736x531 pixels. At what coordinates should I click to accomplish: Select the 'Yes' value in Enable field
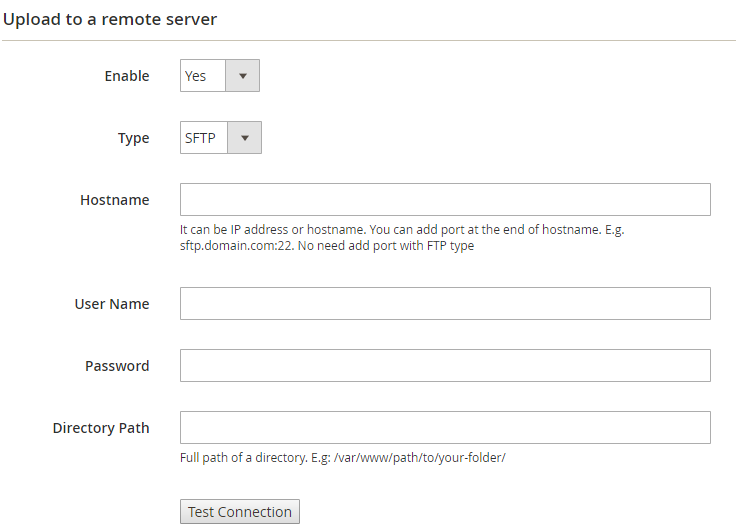pyautogui.click(x=197, y=76)
